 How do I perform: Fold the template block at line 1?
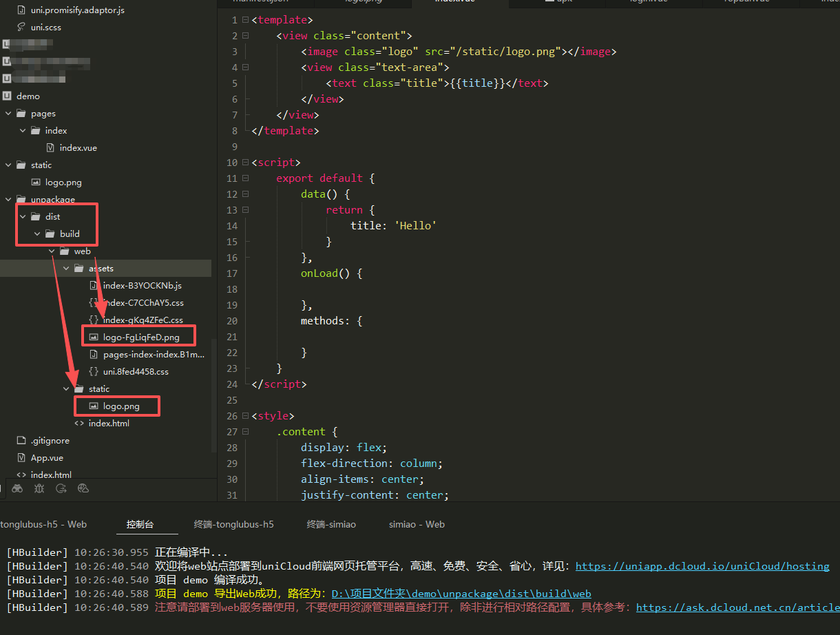click(x=246, y=20)
